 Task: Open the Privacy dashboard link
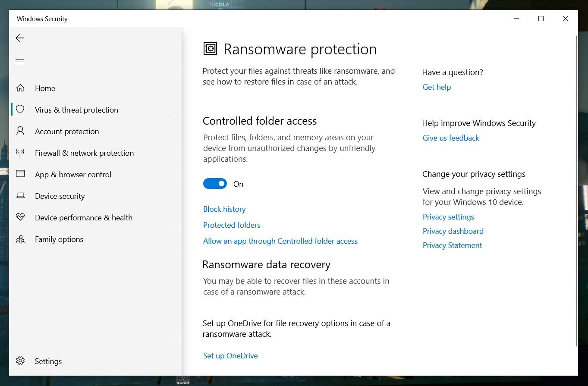tap(453, 231)
